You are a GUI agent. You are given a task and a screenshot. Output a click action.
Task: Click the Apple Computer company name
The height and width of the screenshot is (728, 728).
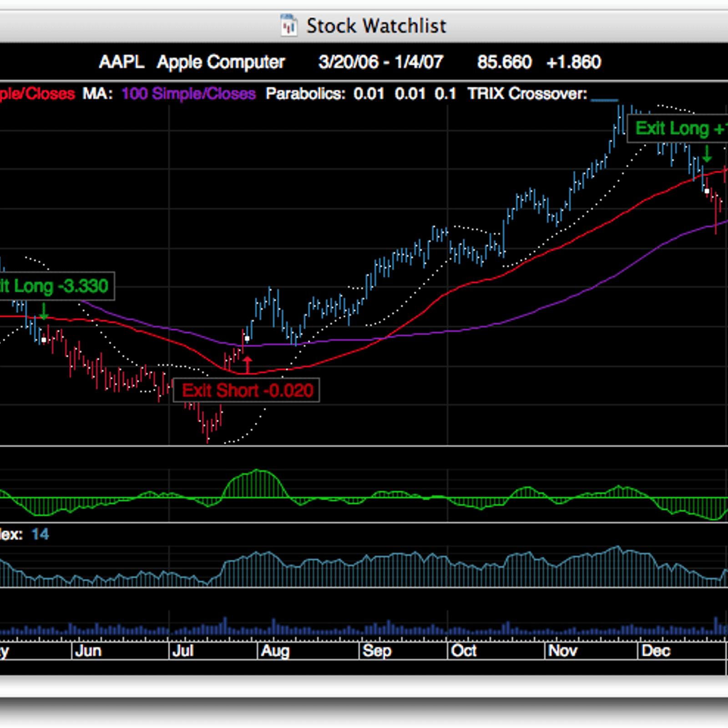(221, 62)
